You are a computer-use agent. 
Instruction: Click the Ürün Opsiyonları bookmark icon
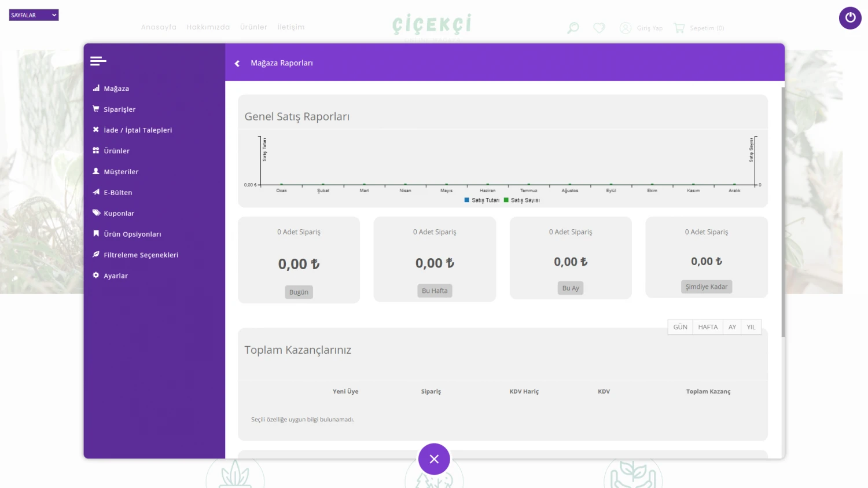point(96,234)
